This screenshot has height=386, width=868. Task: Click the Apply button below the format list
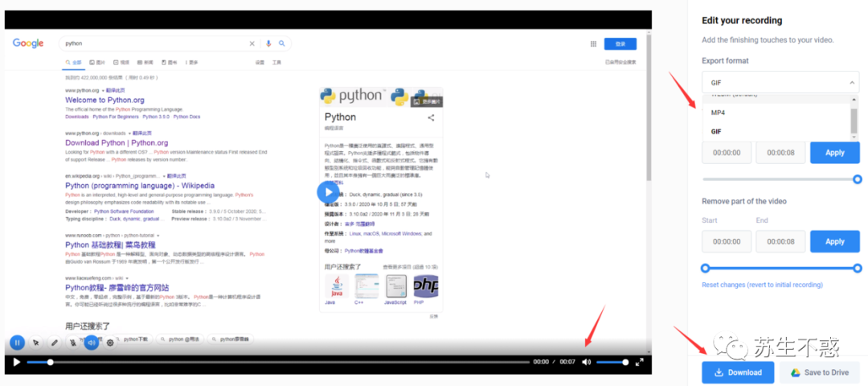[x=835, y=152]
